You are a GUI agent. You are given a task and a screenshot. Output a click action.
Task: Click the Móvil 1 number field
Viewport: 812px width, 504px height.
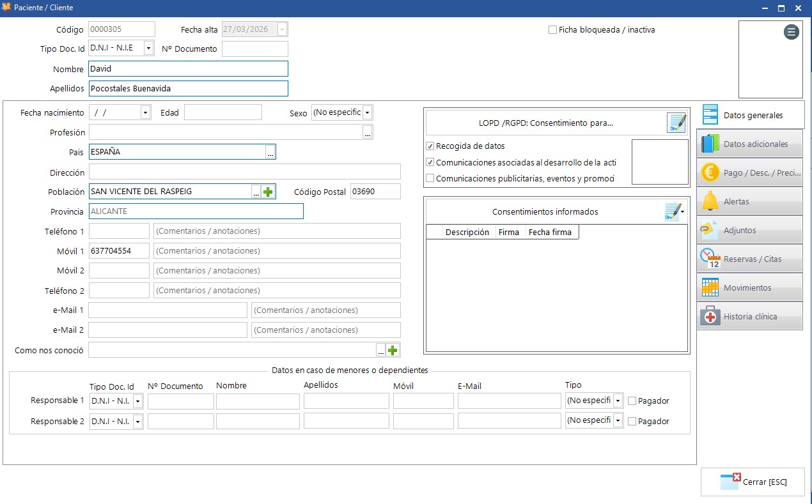119,251
